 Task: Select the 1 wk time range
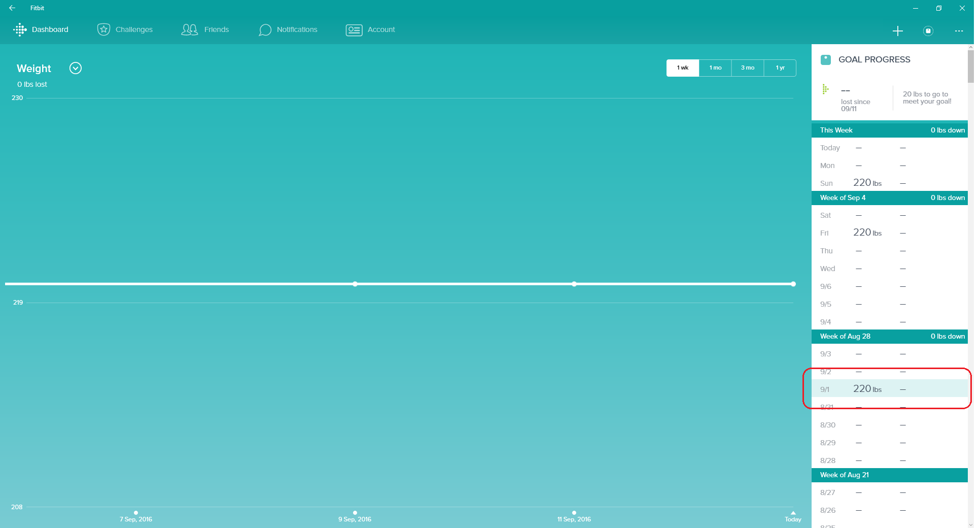682,68
